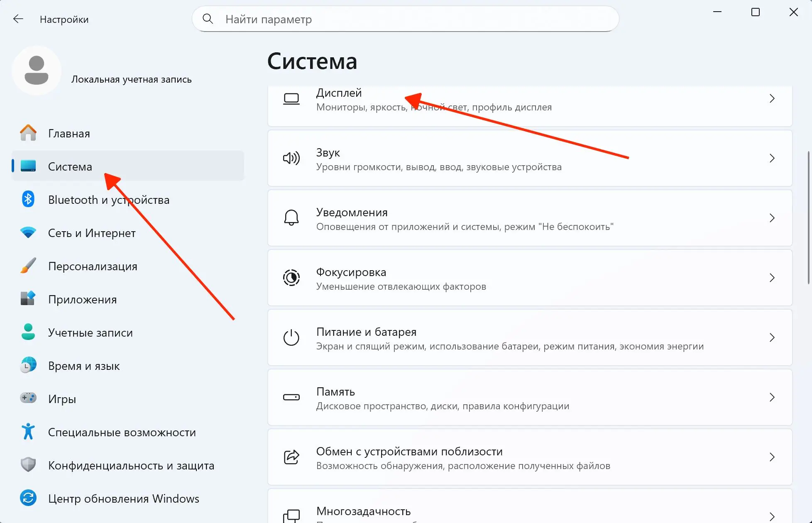Click the Многозадачность windows icon
Screen dimensions: 812x523
coord(291,516)
